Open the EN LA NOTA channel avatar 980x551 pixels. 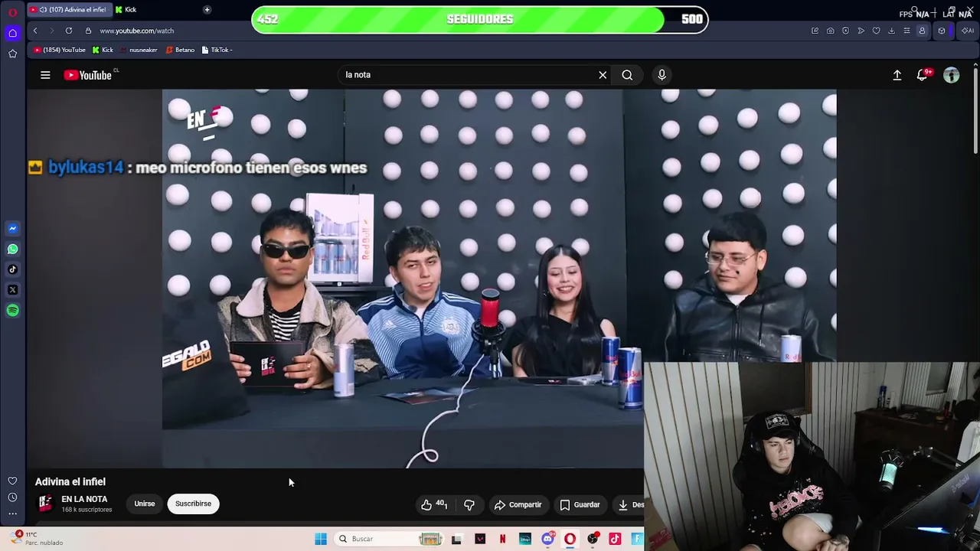[46, 504]
